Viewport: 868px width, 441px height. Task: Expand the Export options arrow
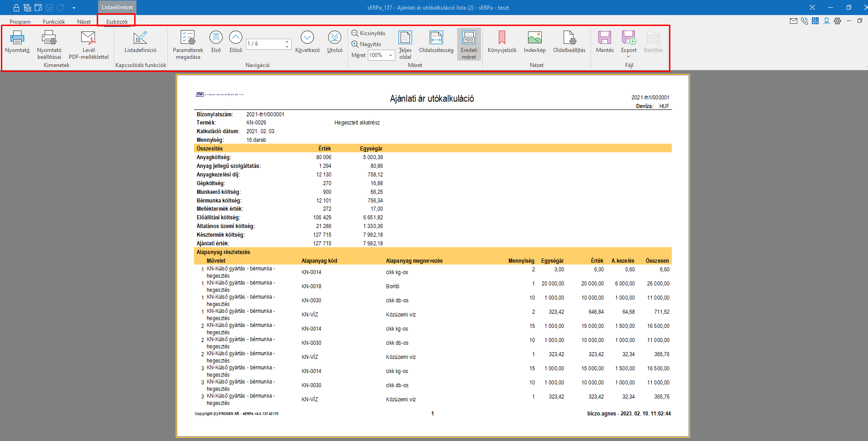tap(628, 57)
